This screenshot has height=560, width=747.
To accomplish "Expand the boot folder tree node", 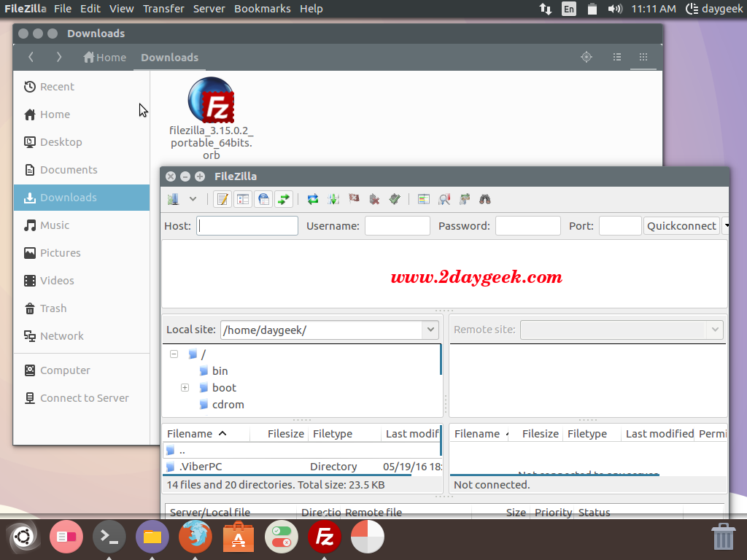I will (x=185, y=388).
